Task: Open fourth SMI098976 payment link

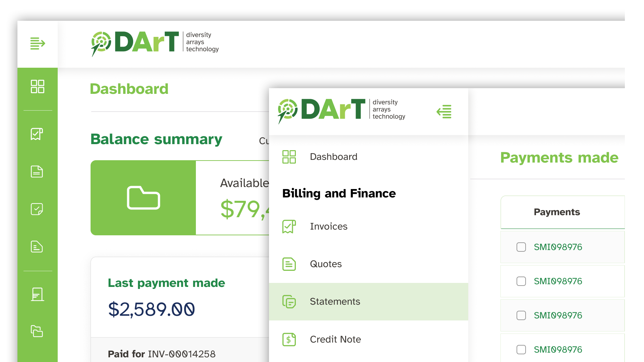Action: point(558,350)
